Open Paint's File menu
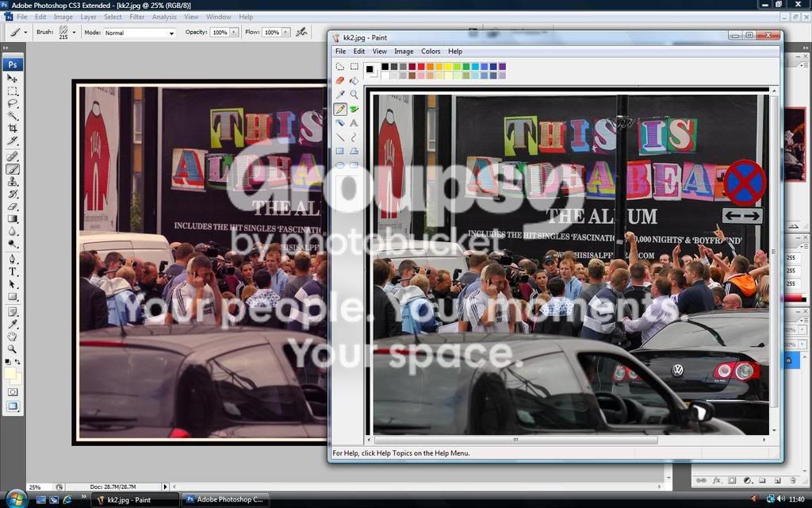The width and height of the screenshot is (812, 508). tap(340, 52)
